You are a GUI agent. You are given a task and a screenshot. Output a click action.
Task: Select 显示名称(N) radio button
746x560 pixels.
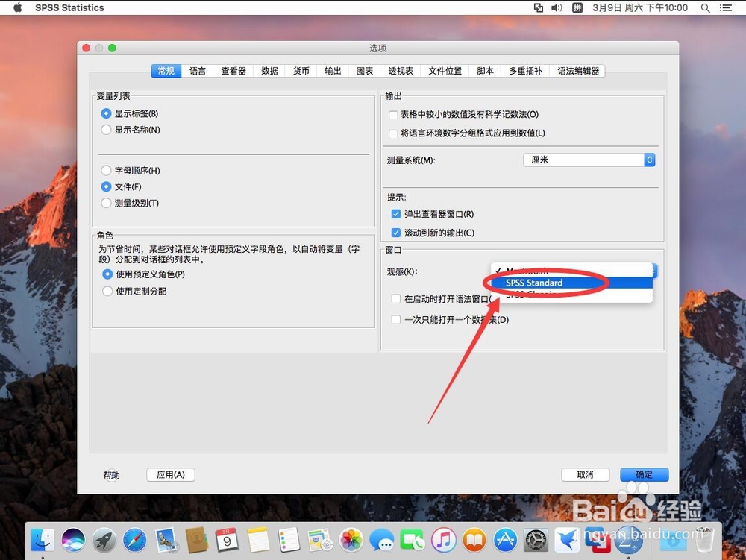pos(106,130)
